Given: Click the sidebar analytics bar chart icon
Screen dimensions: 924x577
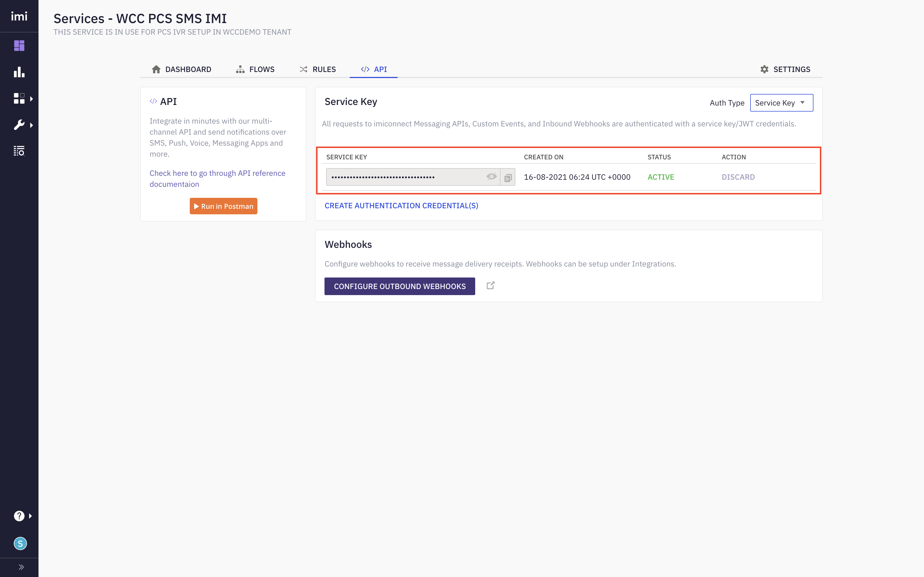Looking at the screenshot, I should click(19, 72).
